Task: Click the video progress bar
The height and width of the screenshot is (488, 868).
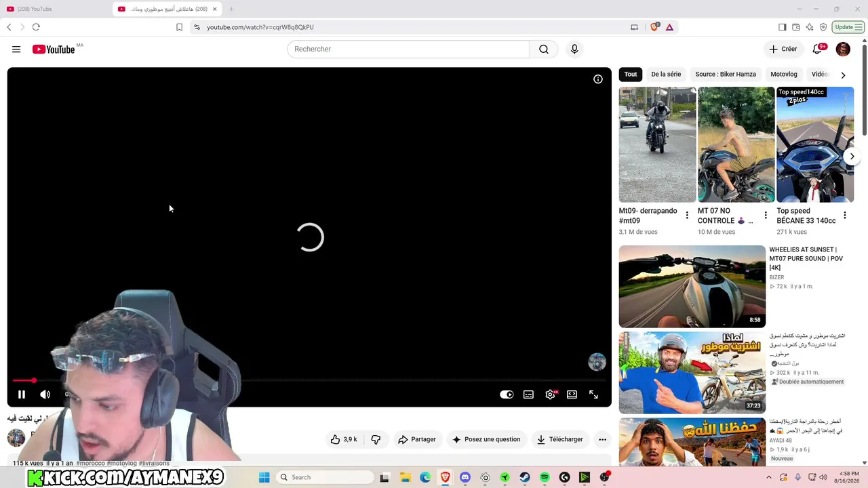Action: pos(309,381)
